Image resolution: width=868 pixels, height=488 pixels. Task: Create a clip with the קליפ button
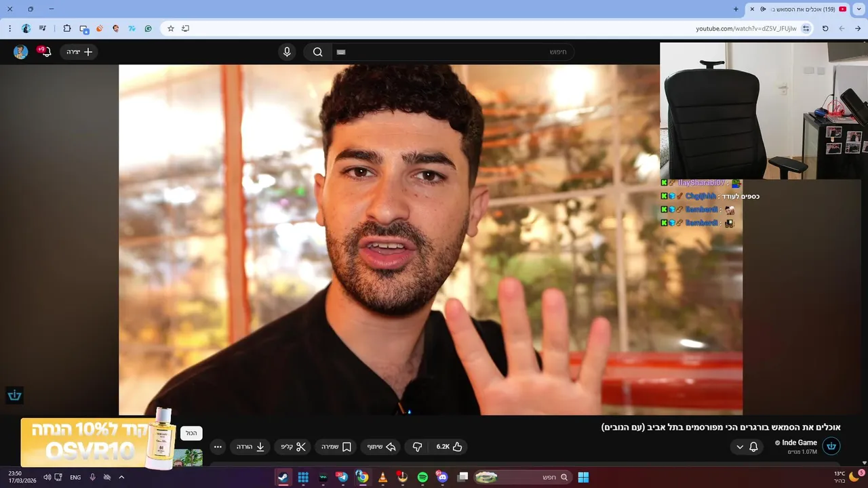click(293, 447)
